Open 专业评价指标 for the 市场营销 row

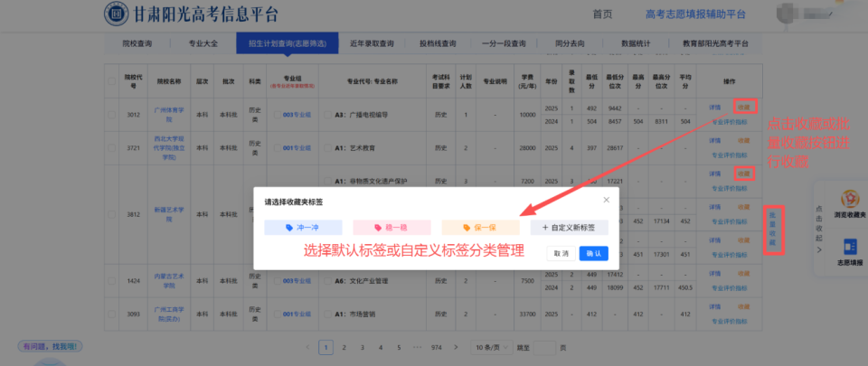point(729,321)
